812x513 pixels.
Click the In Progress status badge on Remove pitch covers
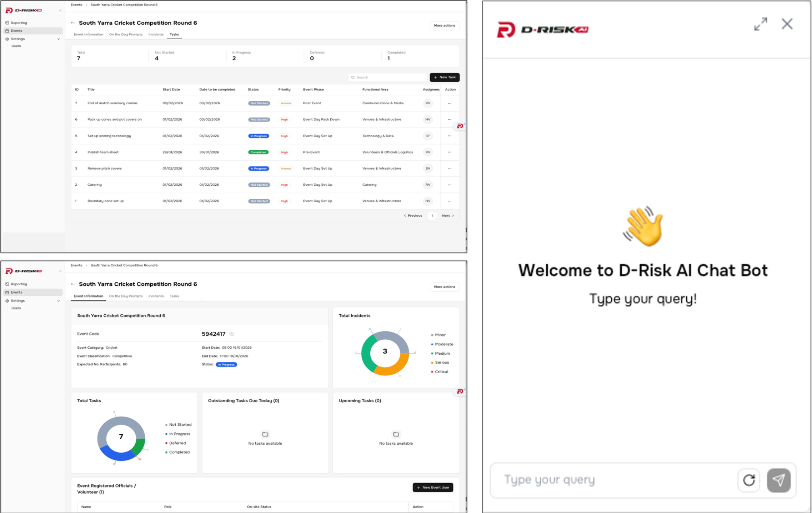(x=259, y=169)
